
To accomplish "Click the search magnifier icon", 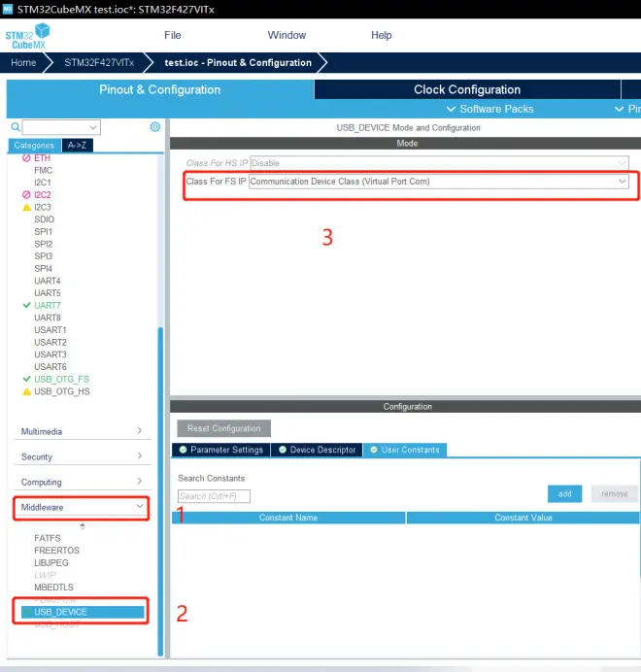I will pos(16,127).
